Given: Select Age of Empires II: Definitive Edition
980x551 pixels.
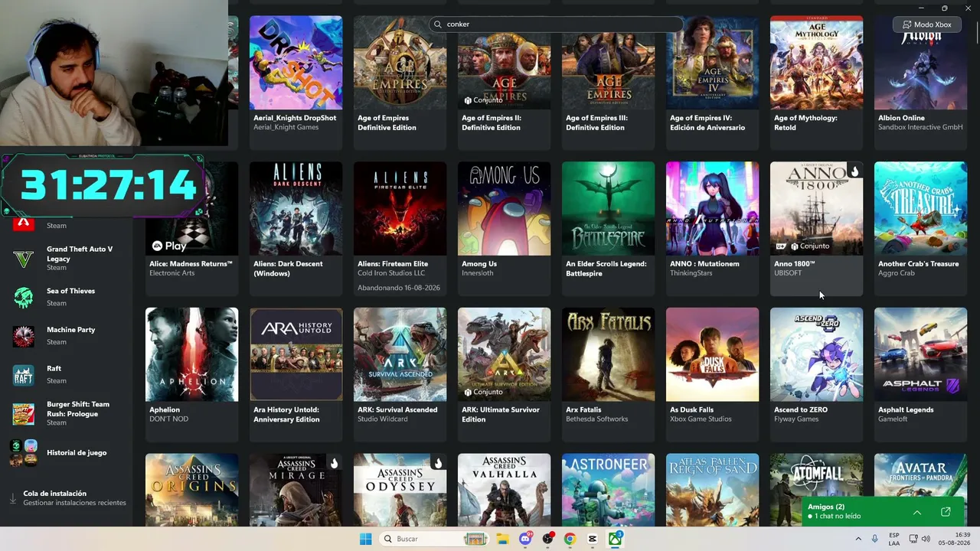Looking at the screenshot, I should point(504,83).
